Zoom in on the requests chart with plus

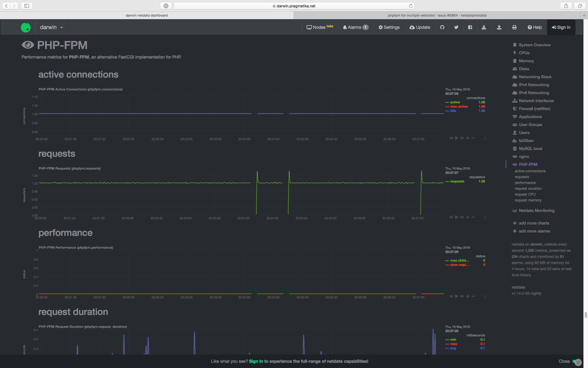tap(468, 217)
